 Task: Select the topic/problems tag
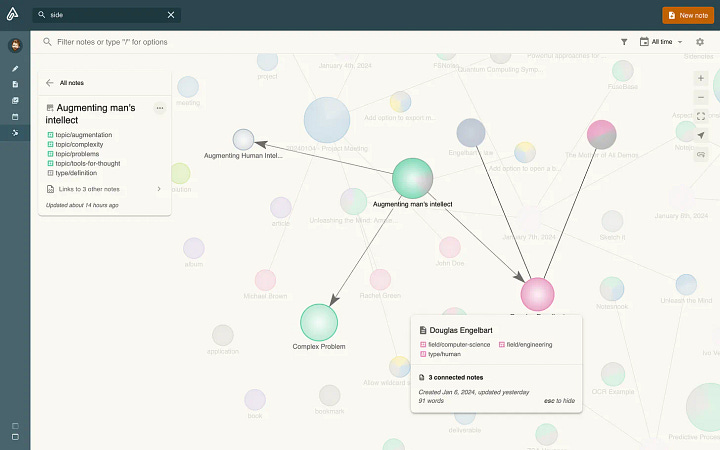point(73,154)
